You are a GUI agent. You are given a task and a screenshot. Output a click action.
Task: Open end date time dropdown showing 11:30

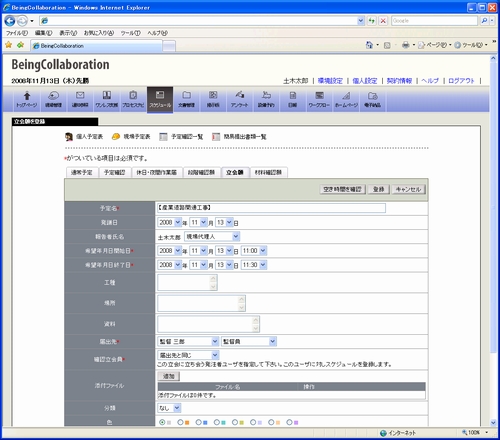[254, 265]
